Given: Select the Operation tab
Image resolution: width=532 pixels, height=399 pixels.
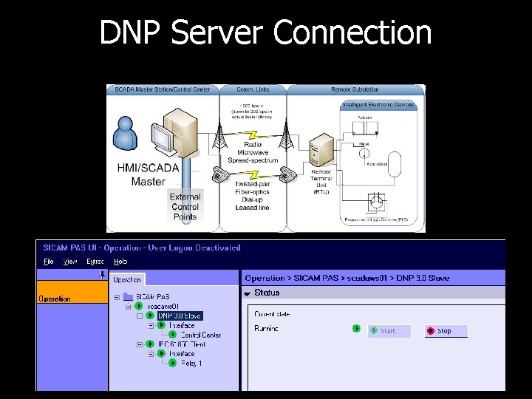Looking at the screenshot, I should (x=127, y=280).
